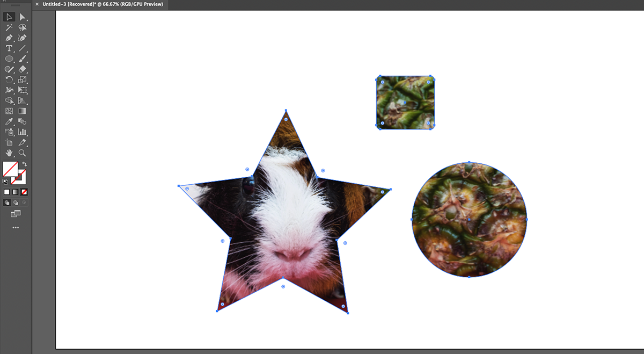This screenshot has height=354, width=644.
Task: Select the Gradient tool
Action: 22,111
